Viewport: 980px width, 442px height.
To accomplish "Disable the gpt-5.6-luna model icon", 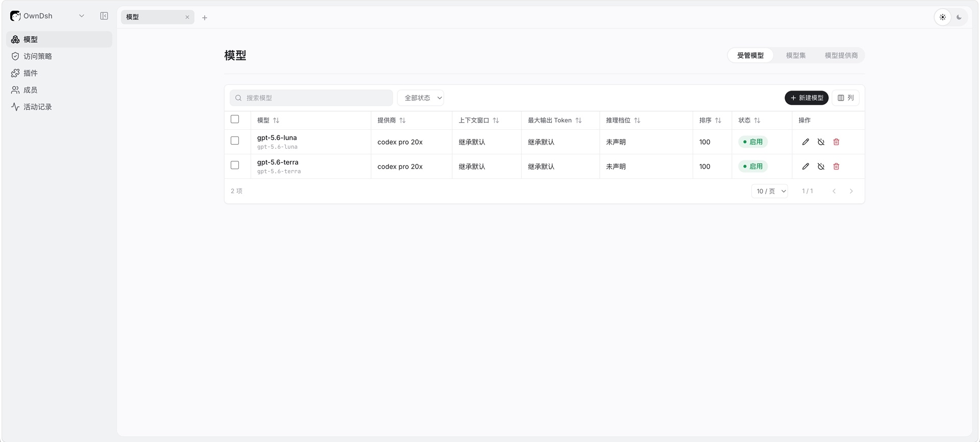I will [x=821, y=142].
